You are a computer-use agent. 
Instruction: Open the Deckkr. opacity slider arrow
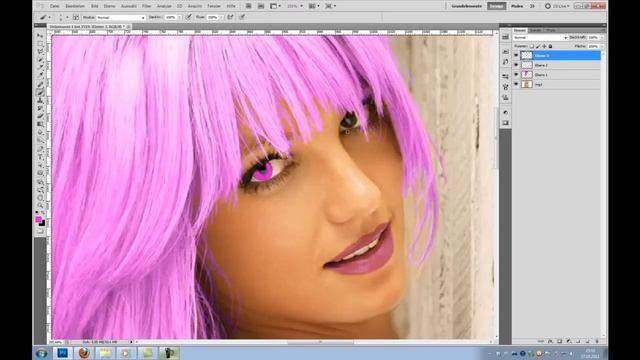pyautogui.click(x=180, y=18)
